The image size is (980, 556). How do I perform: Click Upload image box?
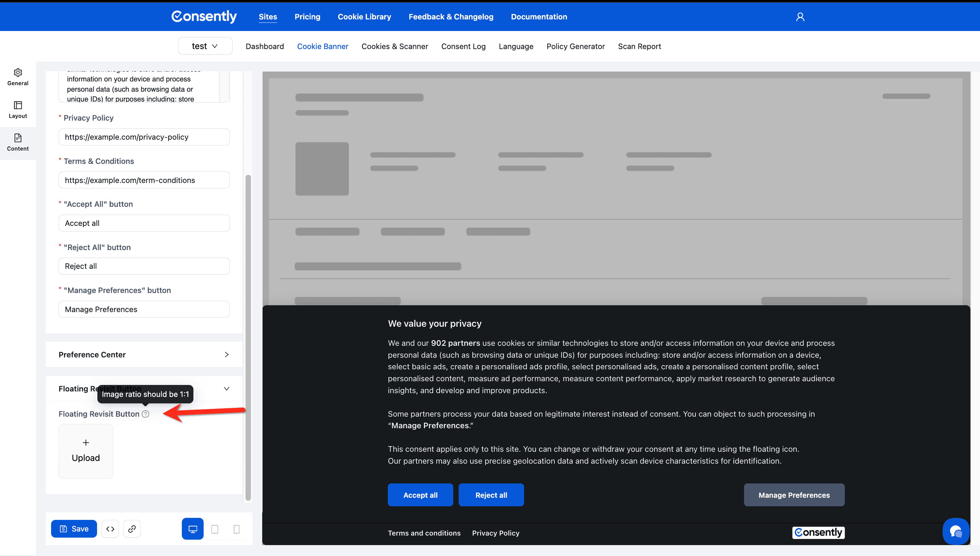pyautogui.click(x=86, y=451)
